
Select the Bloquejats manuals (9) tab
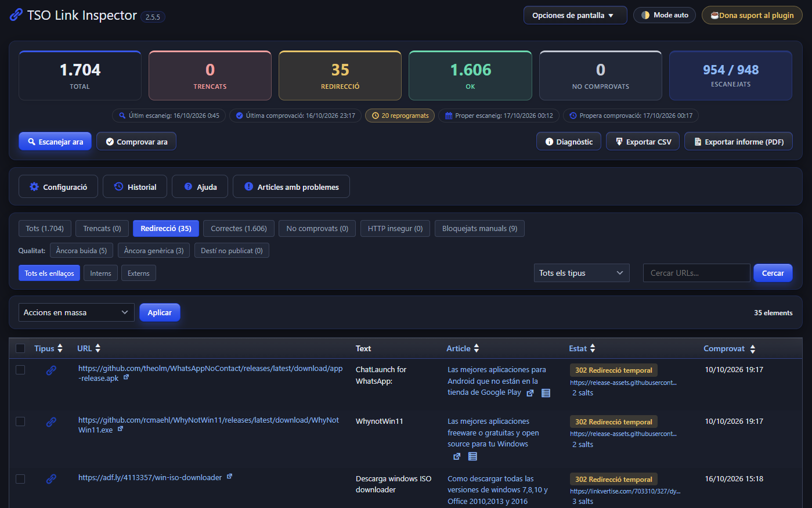[479, 228]
